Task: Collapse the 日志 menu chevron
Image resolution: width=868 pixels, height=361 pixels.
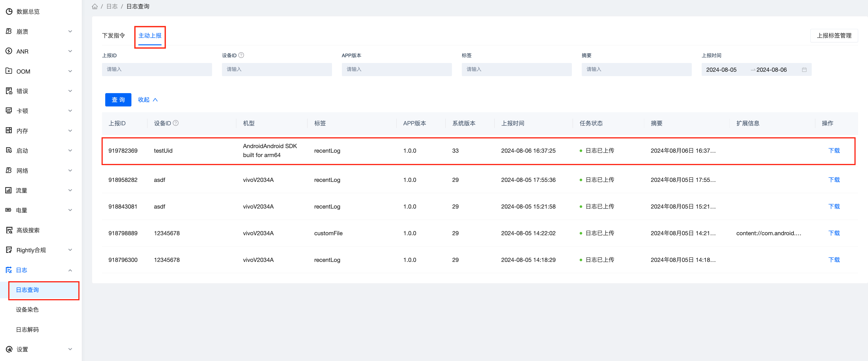Action: pos(70,270)
